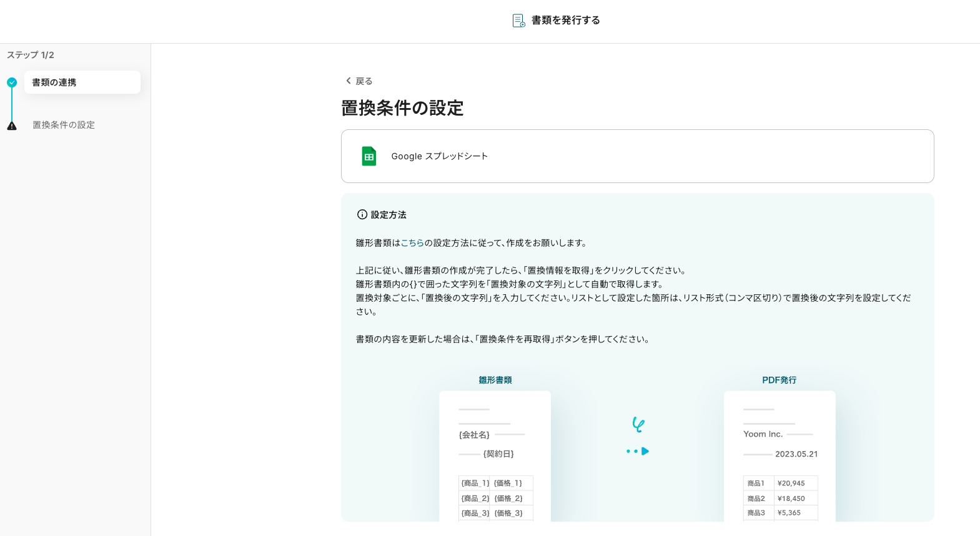Click the Yoom squiggle logo in the illustration
The height and width of the screenshot is (536, 980).
638,425
